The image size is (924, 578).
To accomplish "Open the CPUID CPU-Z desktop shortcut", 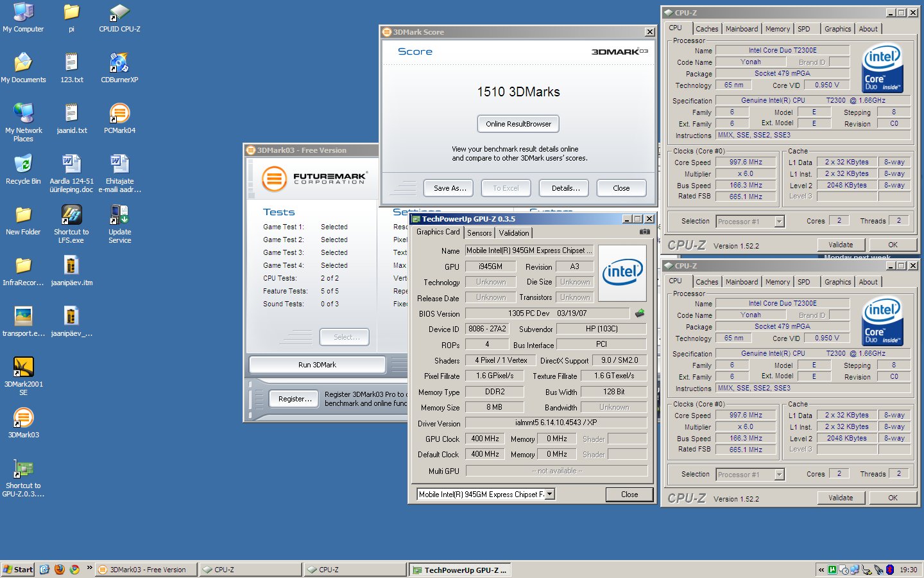I will coord(119,18).
